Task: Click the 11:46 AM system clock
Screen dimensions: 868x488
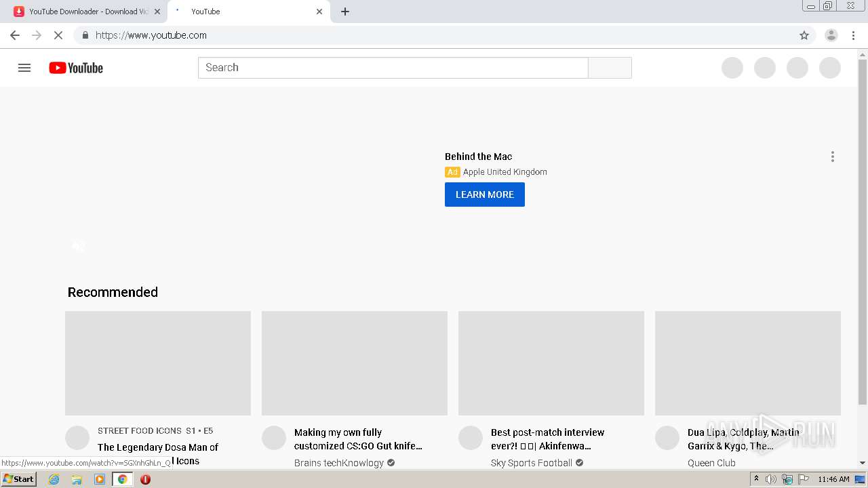Action: [x=833, y=479]
